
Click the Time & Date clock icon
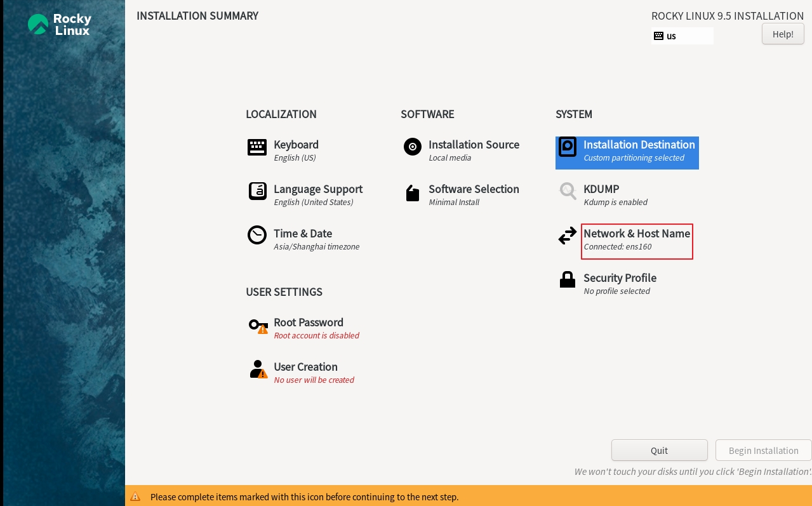click(257, 235)
